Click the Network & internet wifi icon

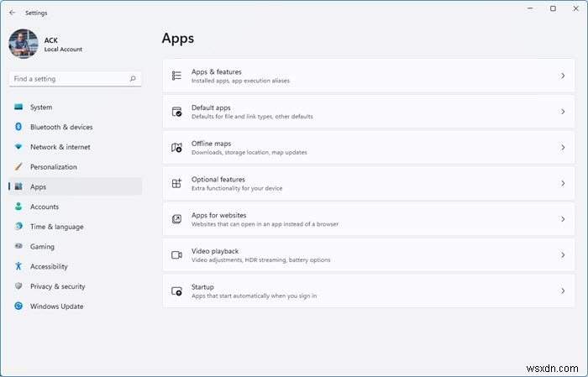[x=18, y=147]
